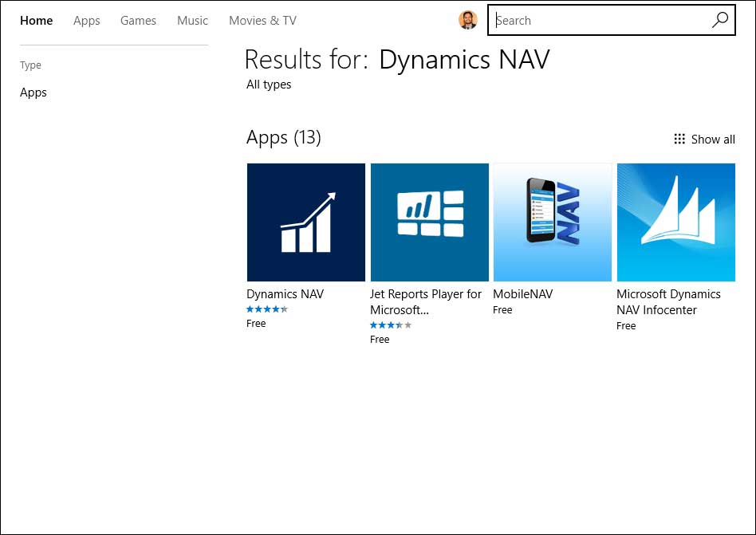Focus the Search text box

[x=598, y=21]
